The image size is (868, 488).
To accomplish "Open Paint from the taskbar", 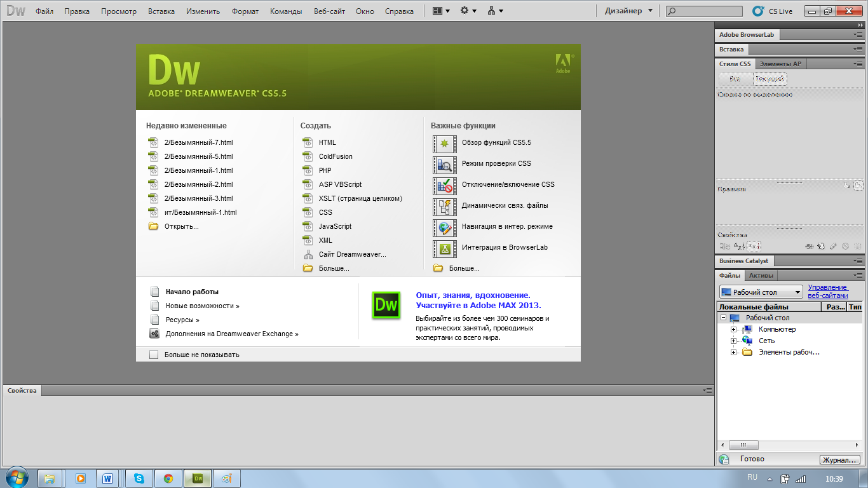I will click(226, 478).
